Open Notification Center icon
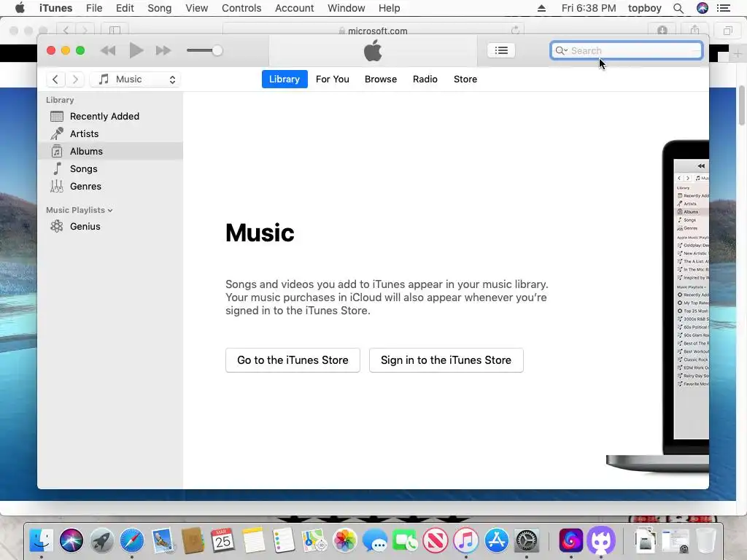This screenshot has width=747, height=560. coord(724,8)
